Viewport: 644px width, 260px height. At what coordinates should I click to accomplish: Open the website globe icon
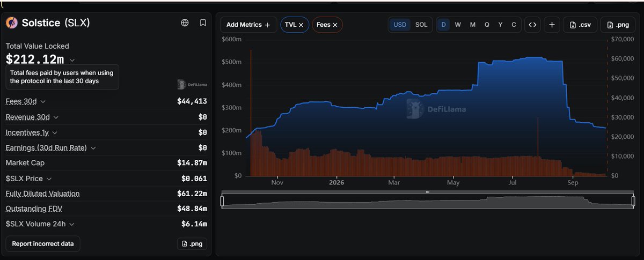(185, 23)
